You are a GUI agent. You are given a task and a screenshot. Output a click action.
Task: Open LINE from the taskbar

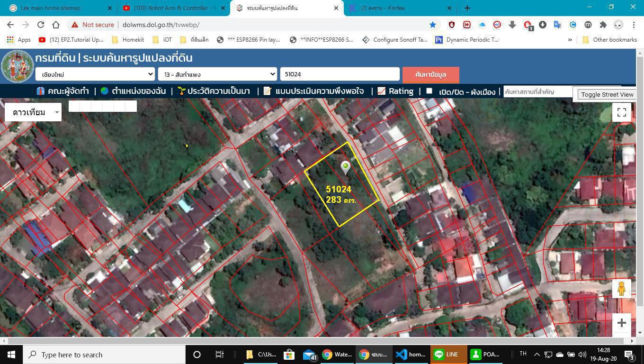click(447, 355)
